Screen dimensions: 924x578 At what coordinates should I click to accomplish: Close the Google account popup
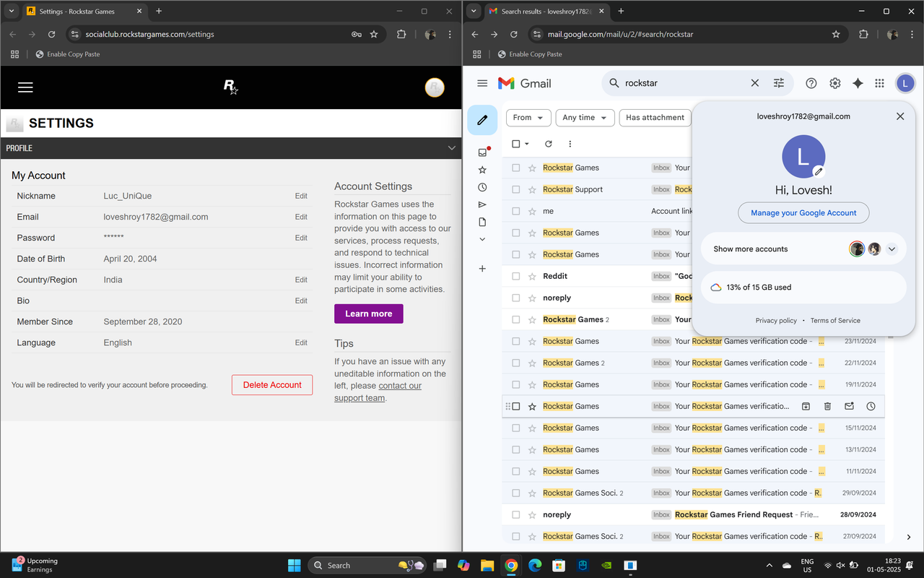(900, 116)
